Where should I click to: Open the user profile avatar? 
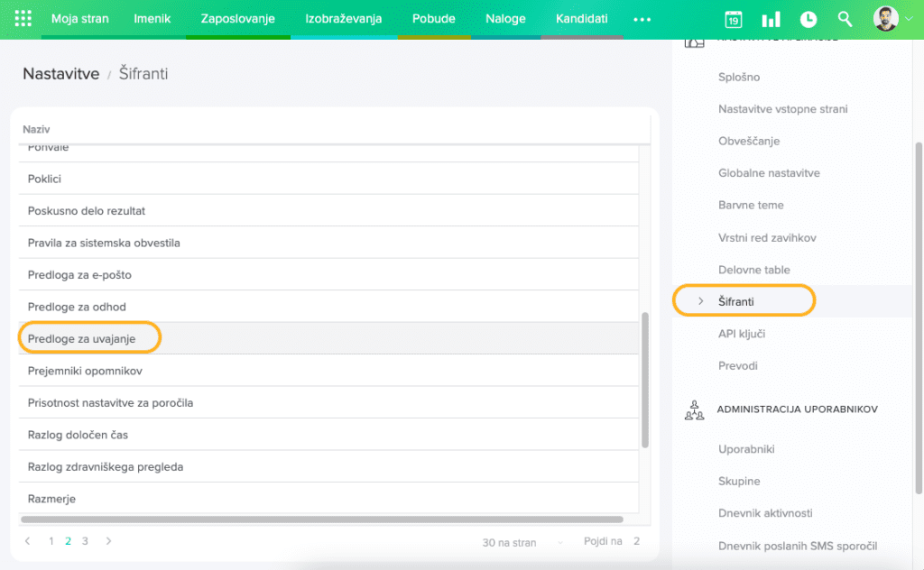pos(886,19)
